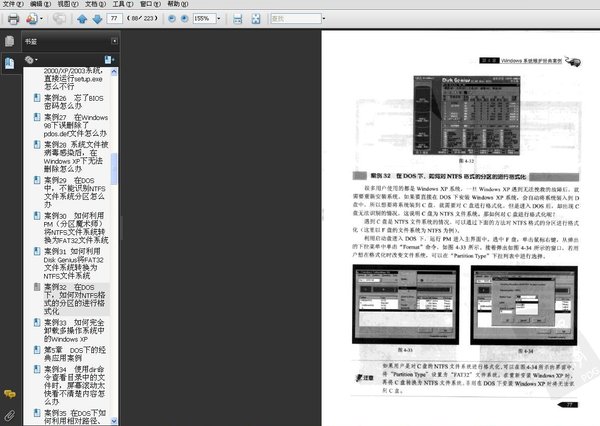Click the collaborate/share colorful icon
The width and height of the screenshot is (600, 426).
[x=32, y=18]
